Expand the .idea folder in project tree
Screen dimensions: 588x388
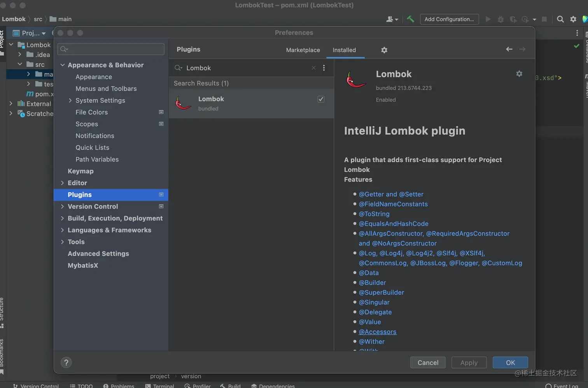coord(19,54)
